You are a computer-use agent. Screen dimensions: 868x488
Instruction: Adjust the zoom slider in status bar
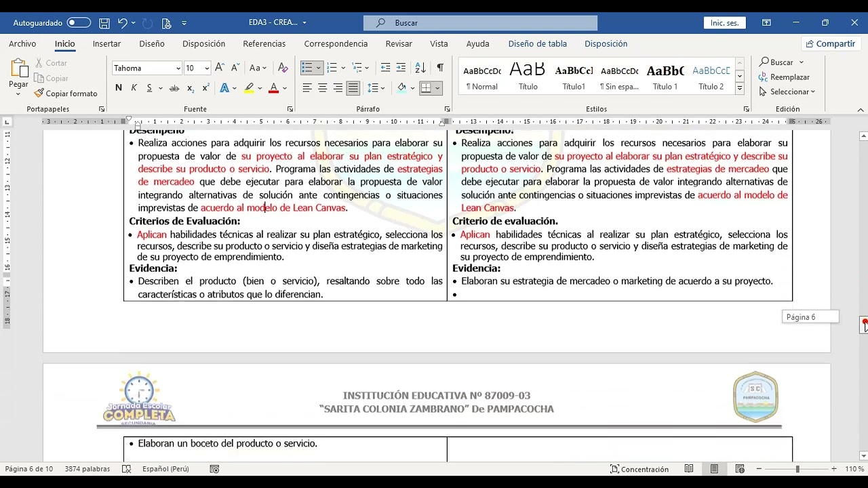click(x=797, y=469)
